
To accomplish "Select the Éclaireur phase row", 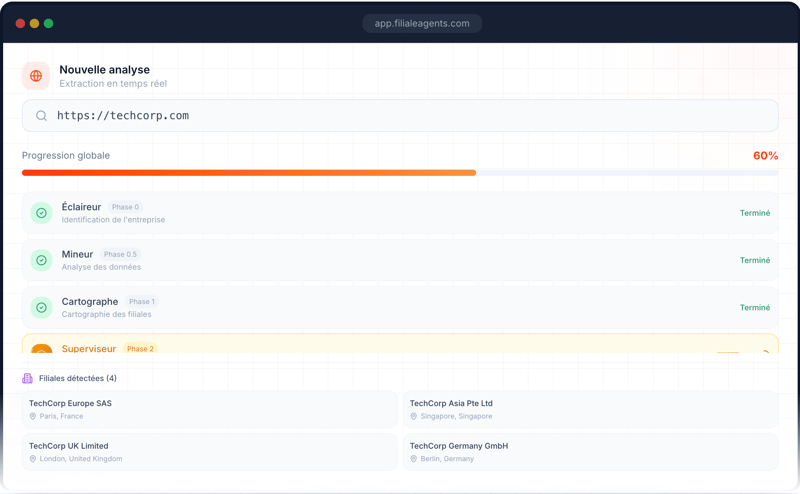I will pos(400,213).
